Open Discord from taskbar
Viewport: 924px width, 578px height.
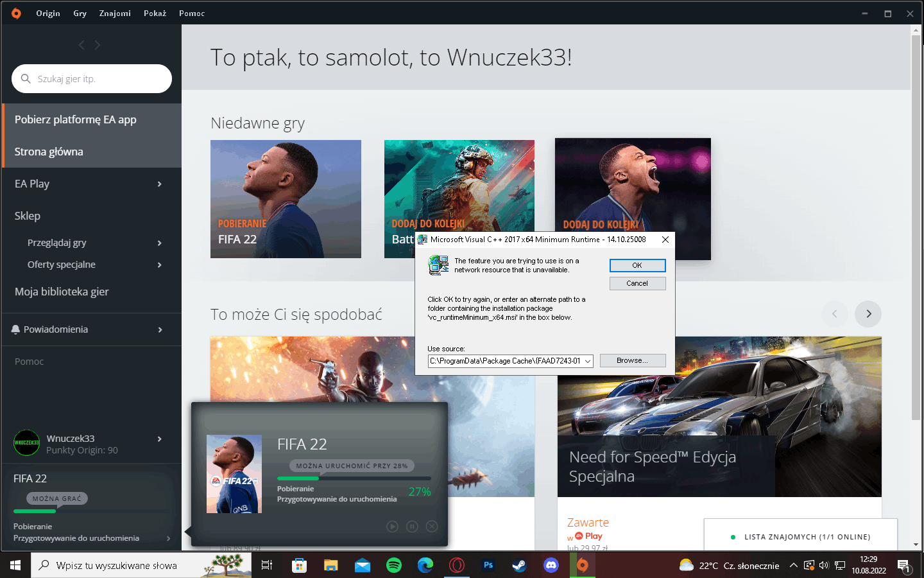point(551,565)
